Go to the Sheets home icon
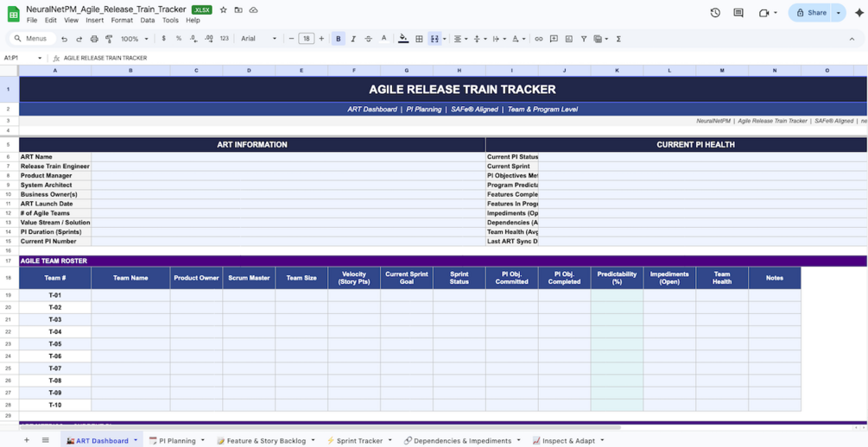Image resolution: width=868 pixels, height=447 pixels. point(13,14)
